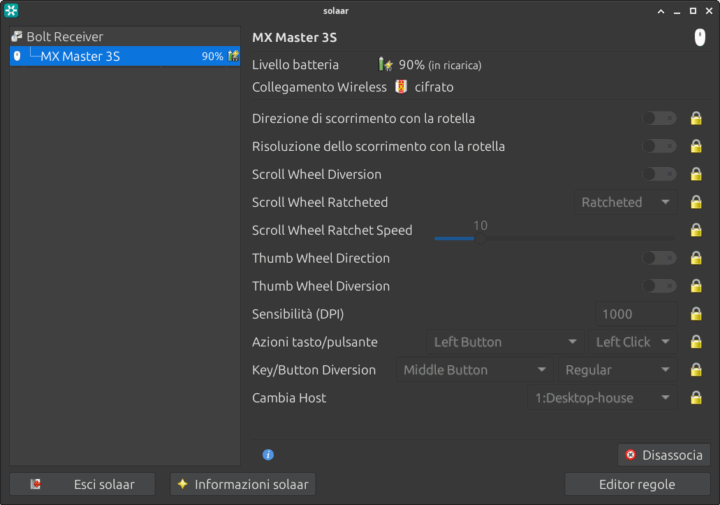Viewport: 720px width, 505px height.
Task: Open the Editor regole button
Action: point(637,484)
